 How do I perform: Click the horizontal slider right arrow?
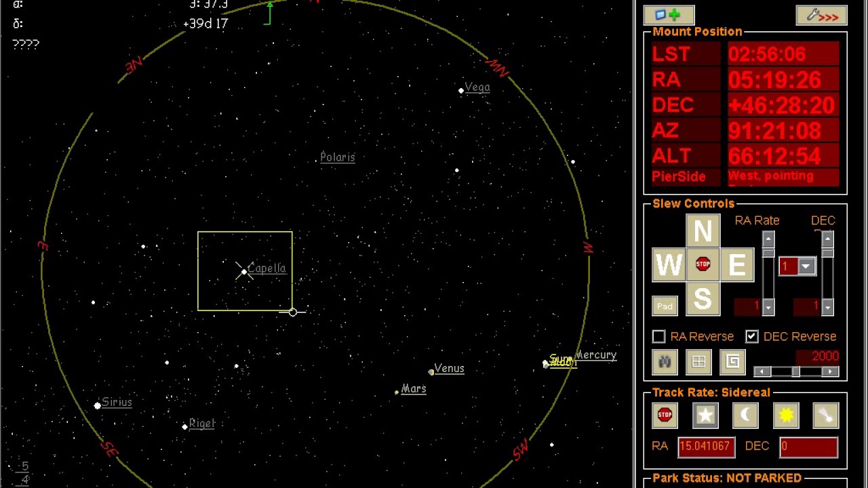point(831,371)
